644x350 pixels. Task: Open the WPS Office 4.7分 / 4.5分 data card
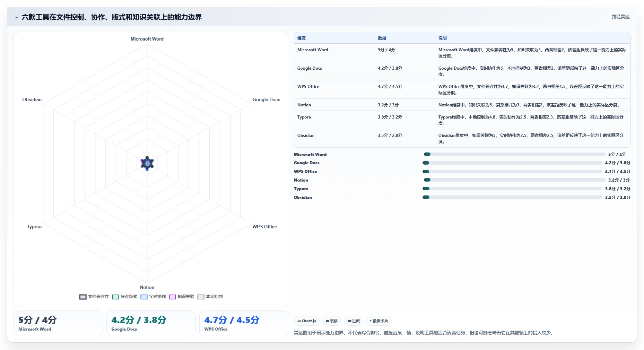coord(244,323)
